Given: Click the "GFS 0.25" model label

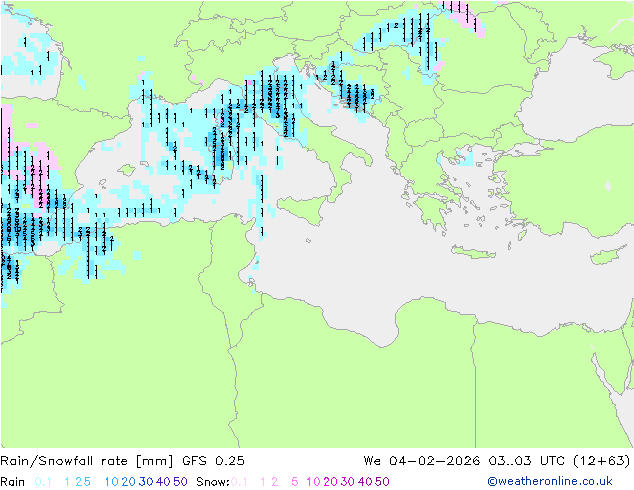Looking at the screenshot, I should (x=213, y=461).
